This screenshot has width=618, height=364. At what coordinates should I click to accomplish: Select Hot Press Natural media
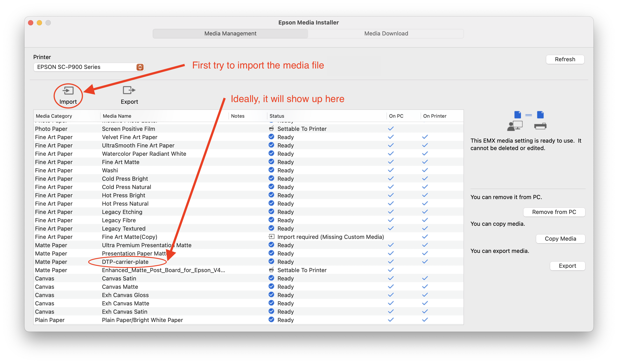(248, 204)
